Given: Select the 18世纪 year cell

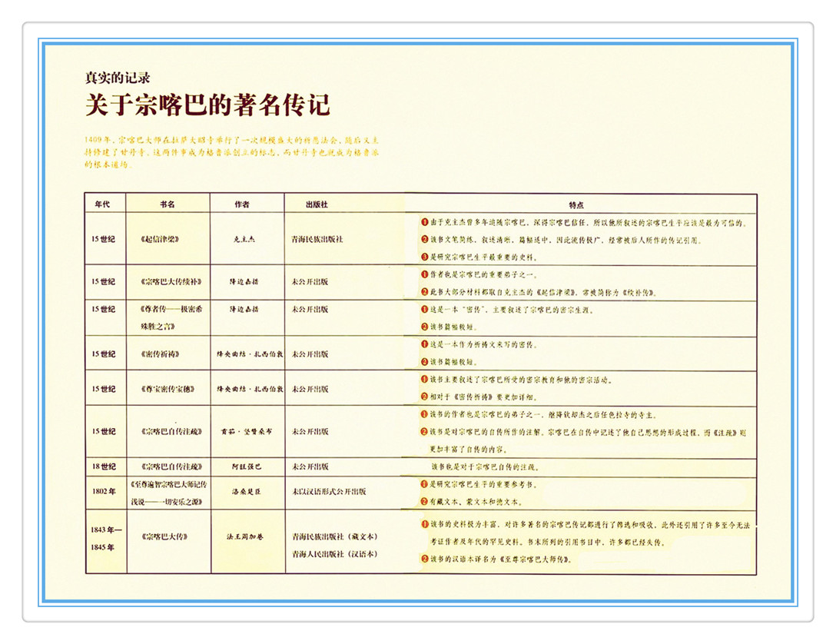Looking at the screenshot, I should point(103,466).
